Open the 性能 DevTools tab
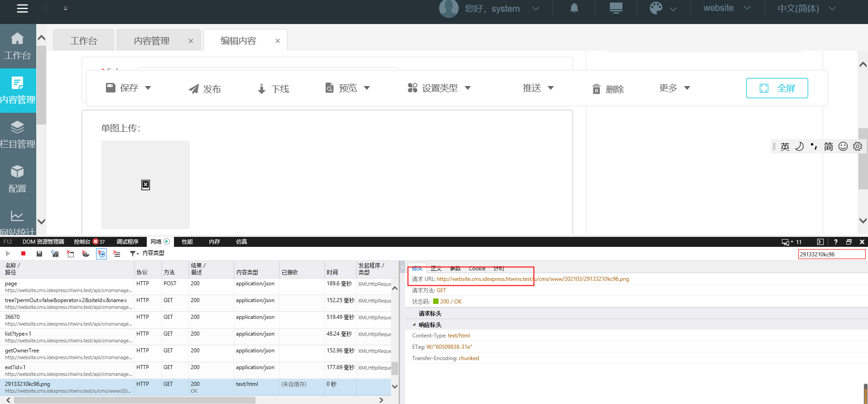The height and width of the screenshot is (404, 868). pyautogui.click(x=187, y=242)
